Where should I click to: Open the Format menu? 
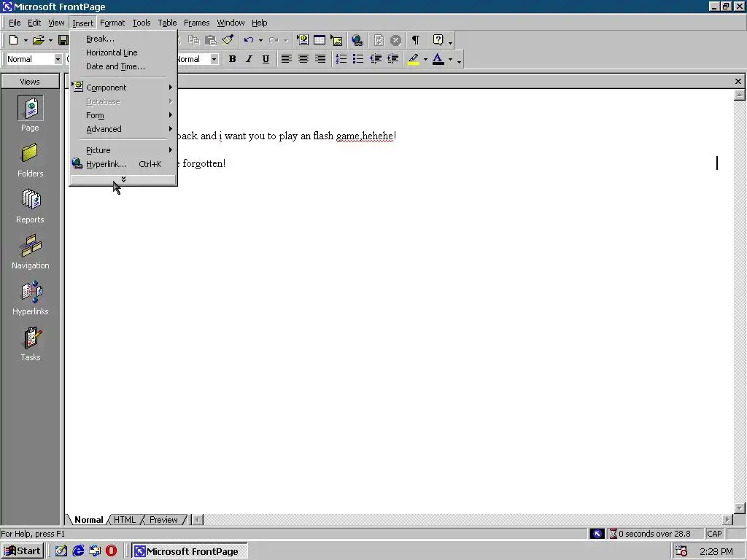(112, 23)
